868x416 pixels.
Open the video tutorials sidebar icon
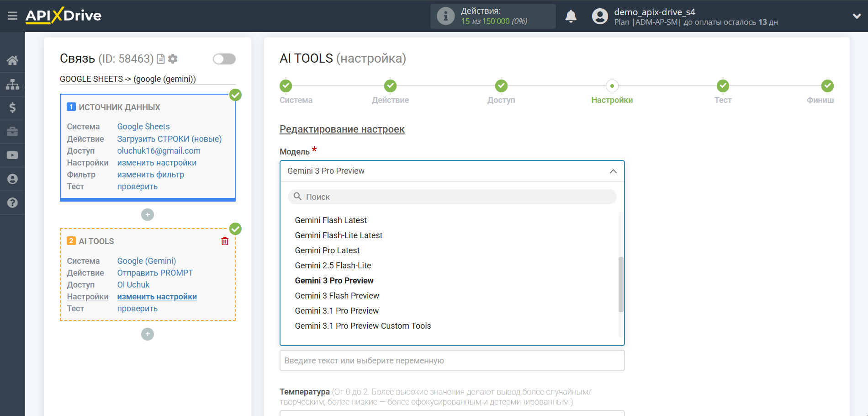coord(12,155)
